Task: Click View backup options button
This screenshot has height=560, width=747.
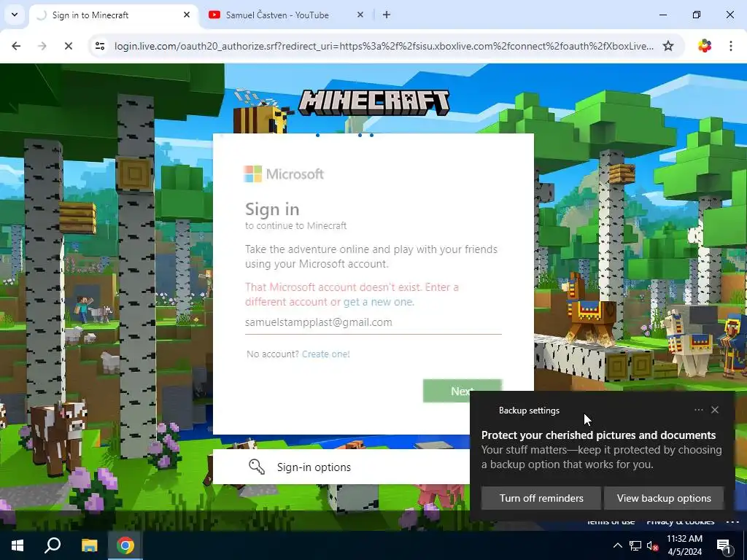Action: [x=664, y=498]
